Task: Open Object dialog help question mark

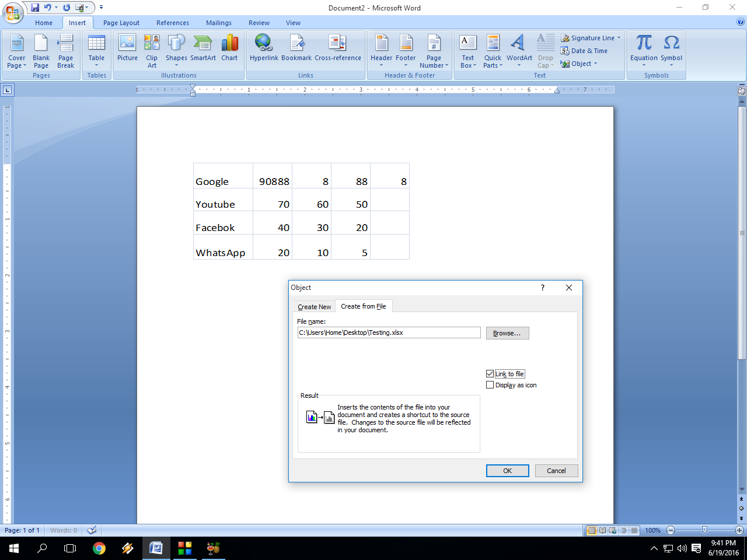Action: (x=542, y=288)
